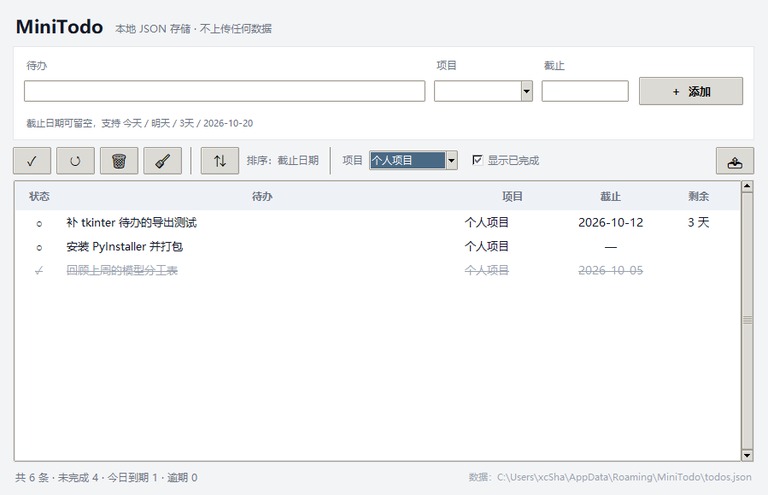This screenshot has width=768, height=495.
Task: Click the checkmark status of completed row
Action: click(x=39, y=271)
